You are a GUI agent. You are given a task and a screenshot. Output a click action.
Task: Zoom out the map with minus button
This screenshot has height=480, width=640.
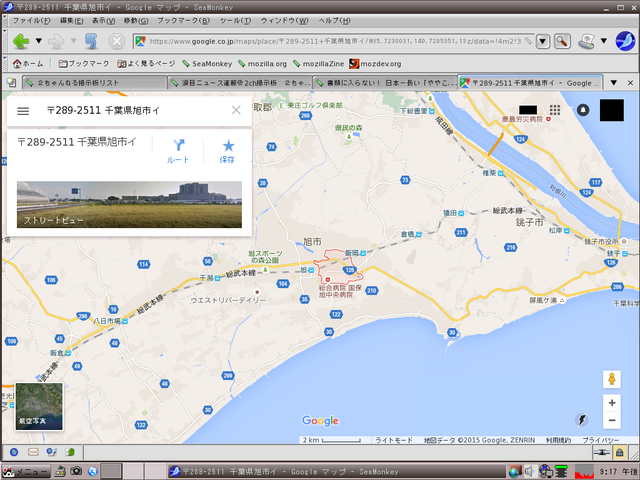(612, 420)
